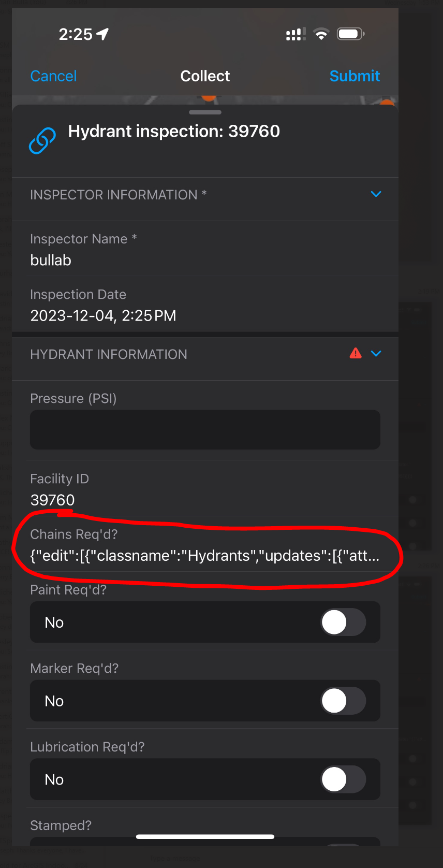Viewport: 443px width, 868px height.
Task: Collapse the Hydrant Information section chevron
Action: pyautogui.click(x=376, y=354)
